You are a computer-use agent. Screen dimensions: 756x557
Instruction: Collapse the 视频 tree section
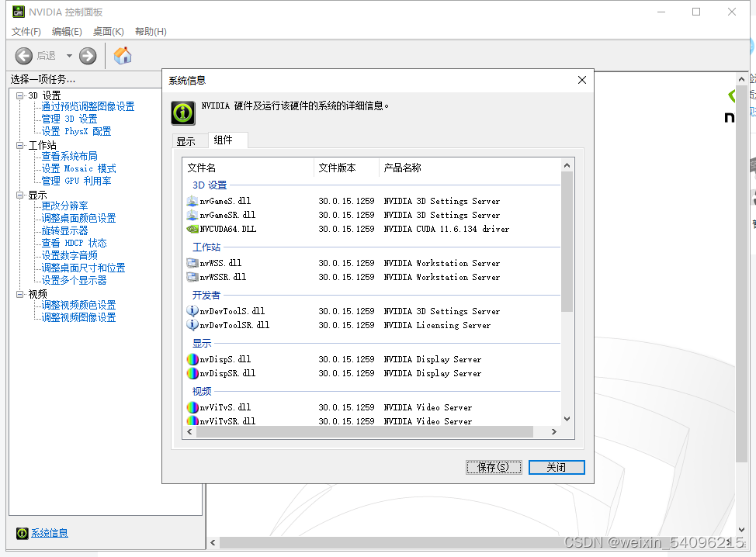click(21, 293)
